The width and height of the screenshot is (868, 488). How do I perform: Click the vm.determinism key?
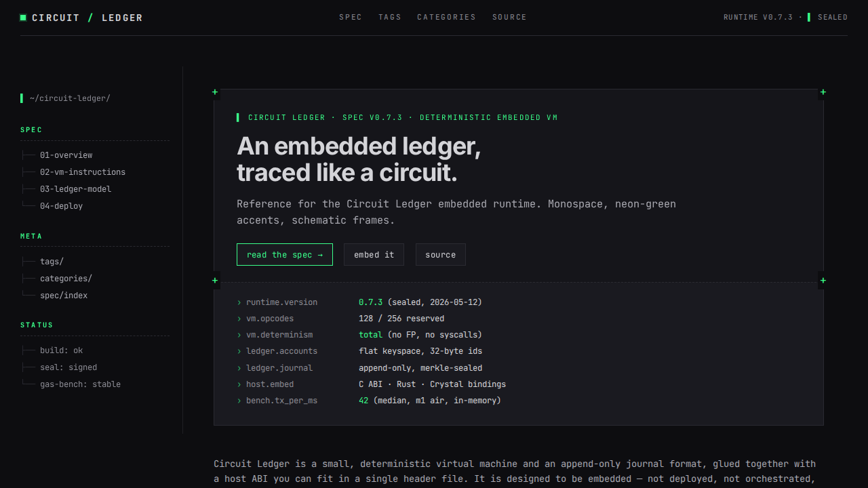coord(279,335)
